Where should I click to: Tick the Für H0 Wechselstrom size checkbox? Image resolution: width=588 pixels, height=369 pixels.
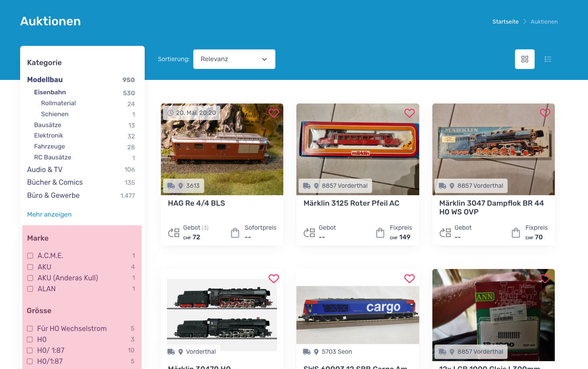30,328
